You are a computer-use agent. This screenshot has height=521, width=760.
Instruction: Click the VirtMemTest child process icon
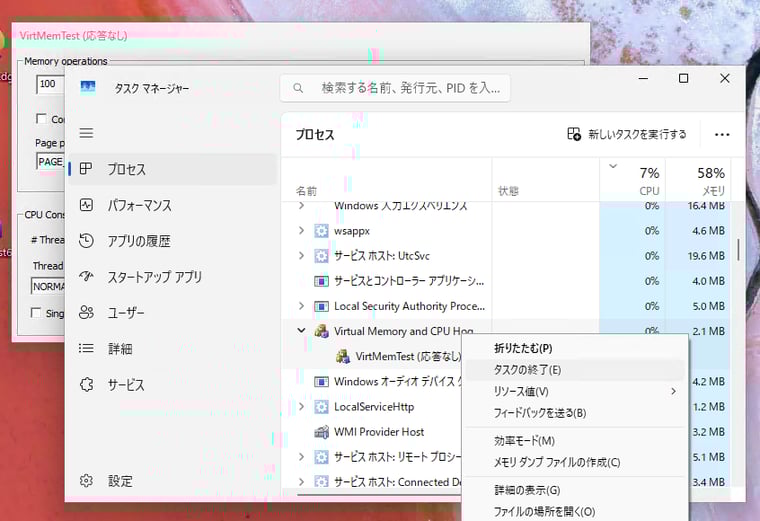click(343, 357)
